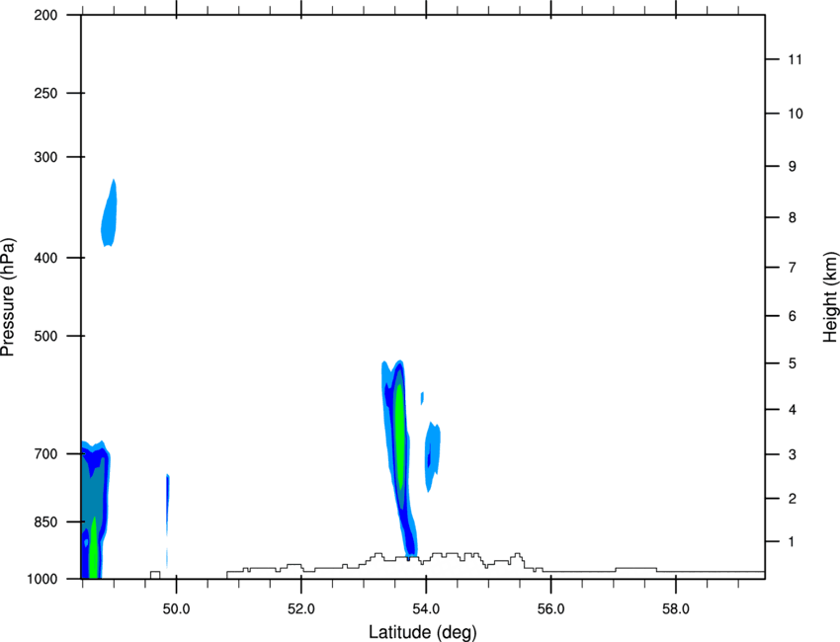Image resolution: width=840 pixels, height=642 pixels.
Task: Click the height label 7
Action: 793,268
